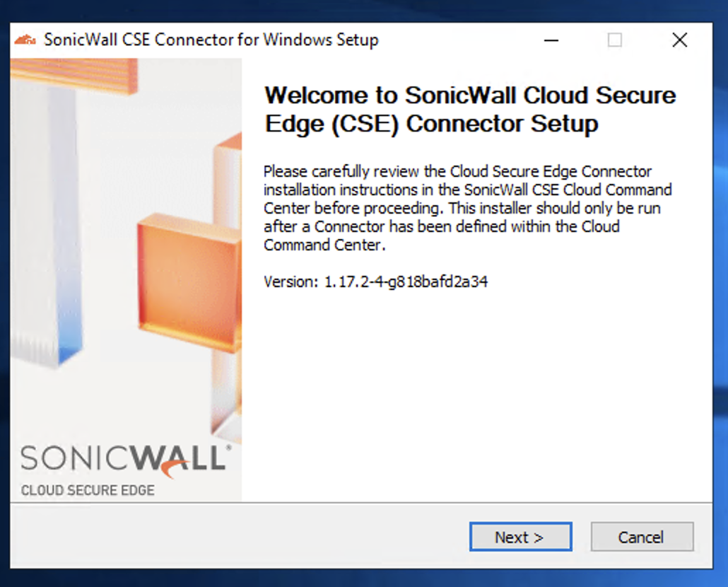This screenshot has width=728, height=587.
Task: Click the SonicWall icon in the title bar
Action: click(25, 40)
